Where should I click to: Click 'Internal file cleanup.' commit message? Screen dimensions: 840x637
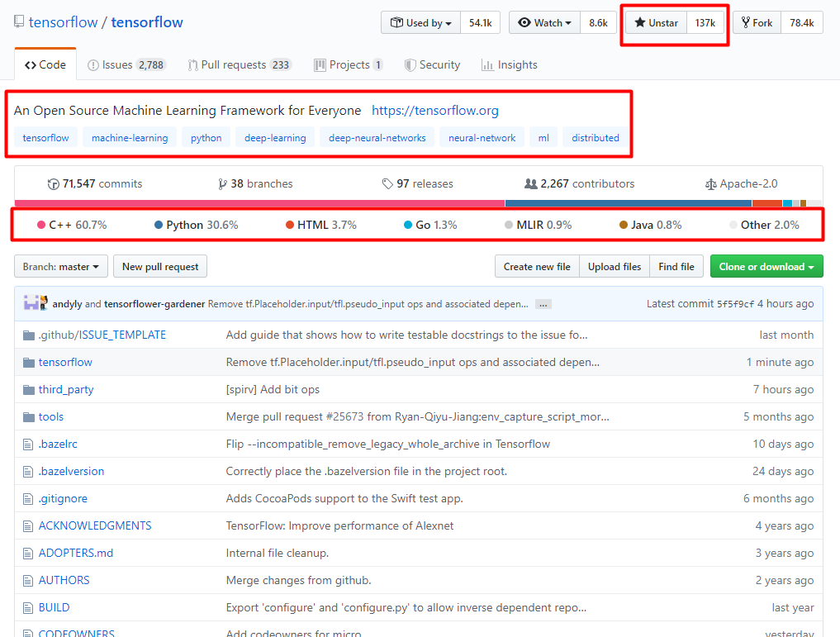278,553
